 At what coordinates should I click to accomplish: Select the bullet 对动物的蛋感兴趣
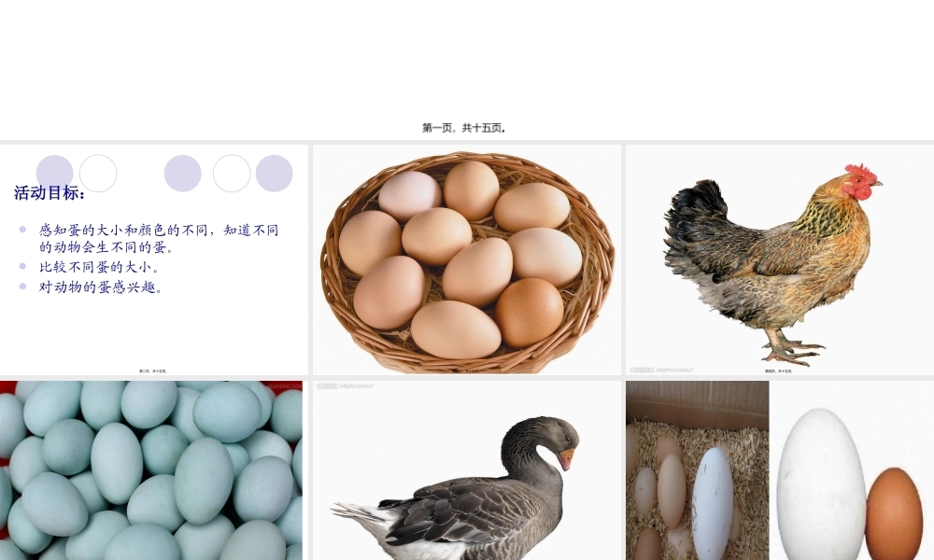click(101, 287)
